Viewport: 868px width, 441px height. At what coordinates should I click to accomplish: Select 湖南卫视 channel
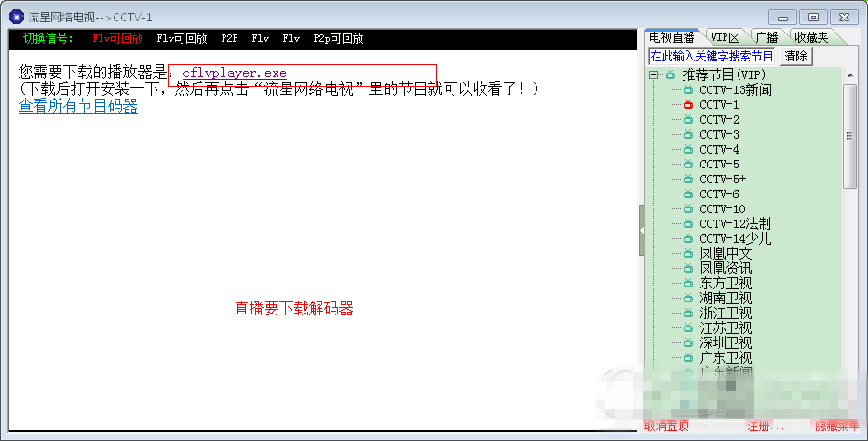click(726, 299)
